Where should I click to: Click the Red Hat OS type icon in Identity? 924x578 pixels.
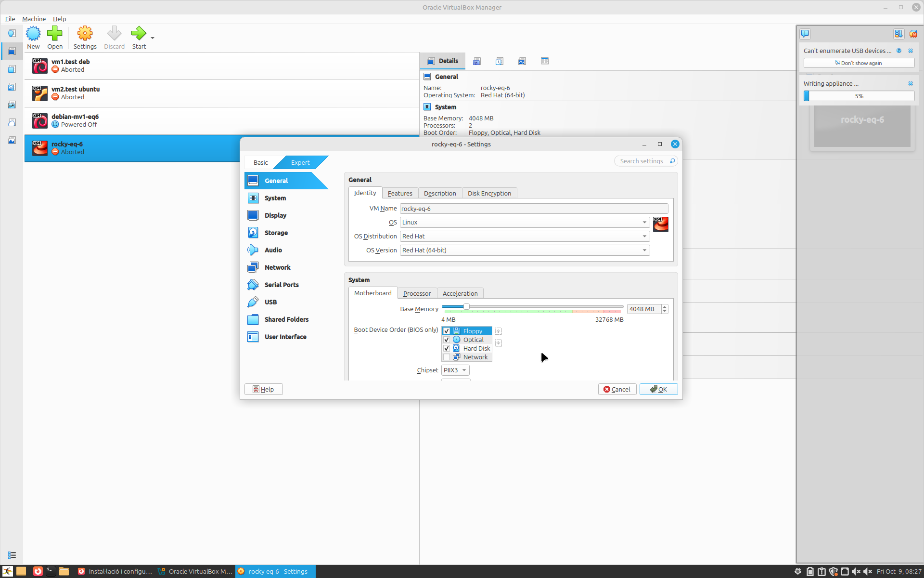(x=661, y=224)
